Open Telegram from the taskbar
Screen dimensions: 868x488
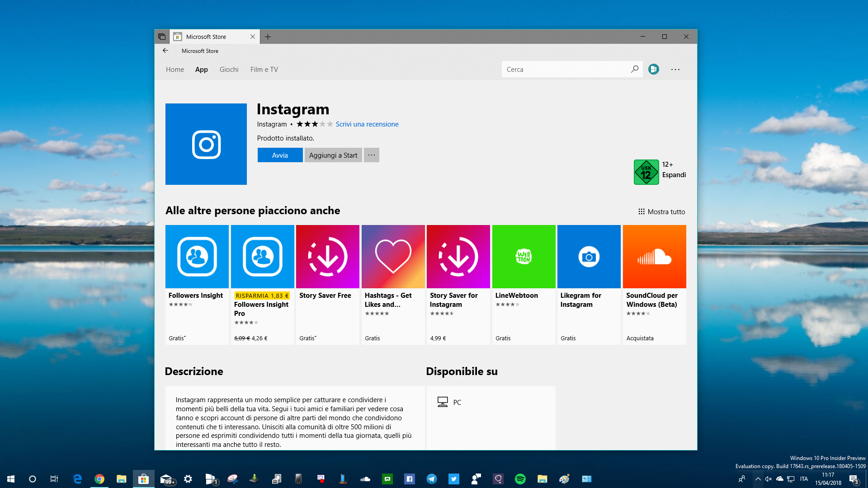click(432, 479)
